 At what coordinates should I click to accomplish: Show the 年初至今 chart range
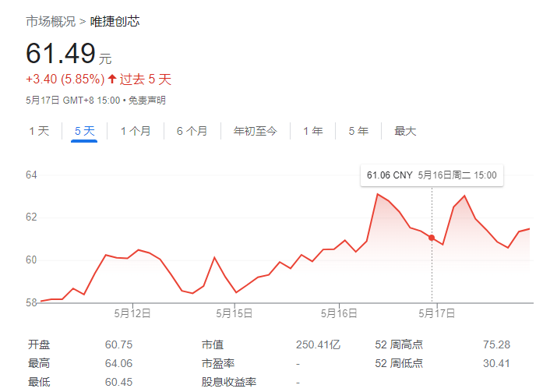[256, 131]
